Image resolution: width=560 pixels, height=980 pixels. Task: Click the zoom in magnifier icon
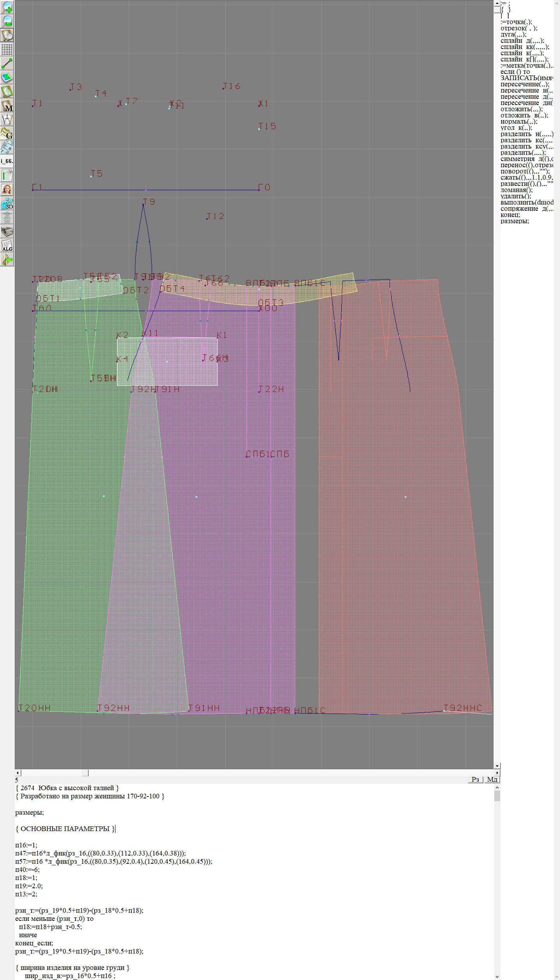point(7,7)
